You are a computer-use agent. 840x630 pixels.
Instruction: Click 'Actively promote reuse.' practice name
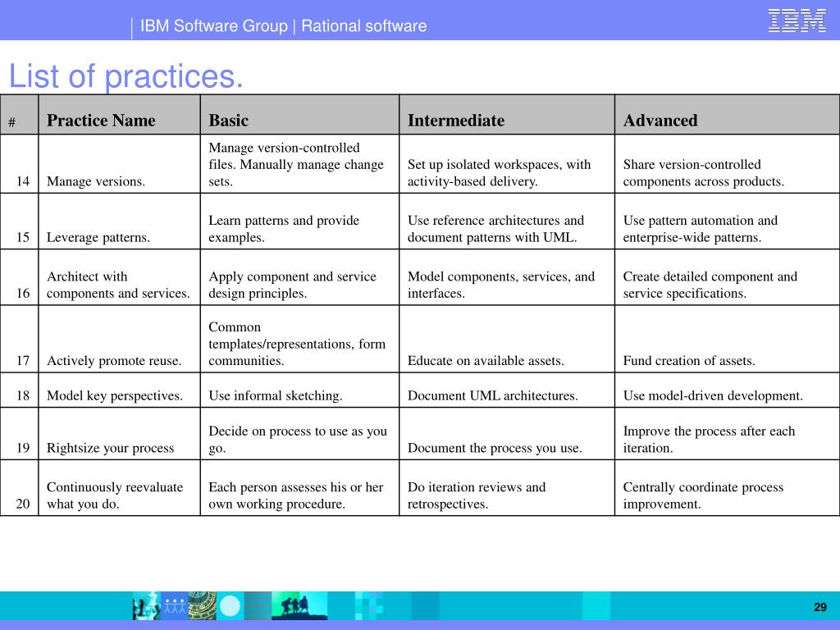[113, 361]
